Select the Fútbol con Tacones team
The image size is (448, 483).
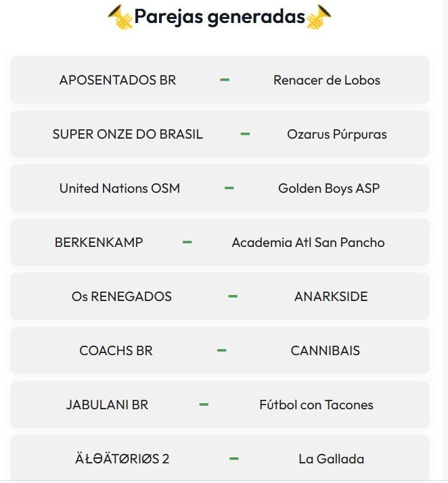316,405
